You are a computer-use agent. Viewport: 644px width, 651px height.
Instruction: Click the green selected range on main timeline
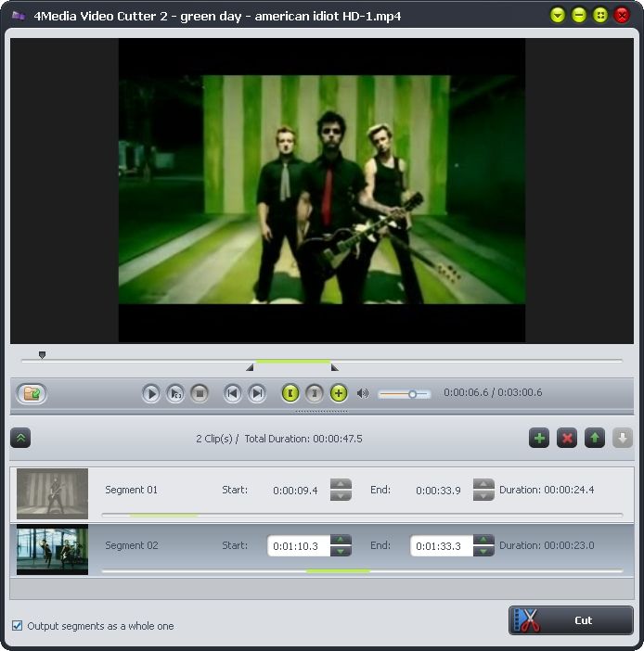pyautogui.click(x=293, y=362)
